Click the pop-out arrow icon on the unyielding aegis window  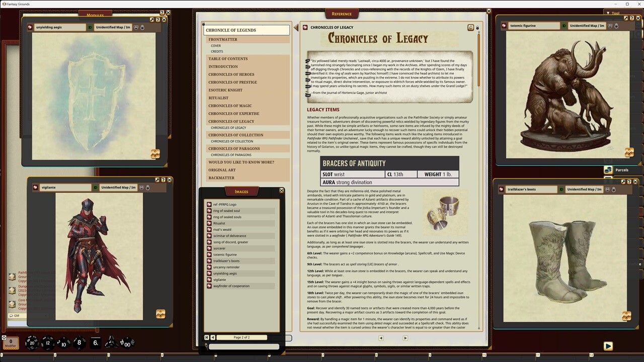(151, 19)
